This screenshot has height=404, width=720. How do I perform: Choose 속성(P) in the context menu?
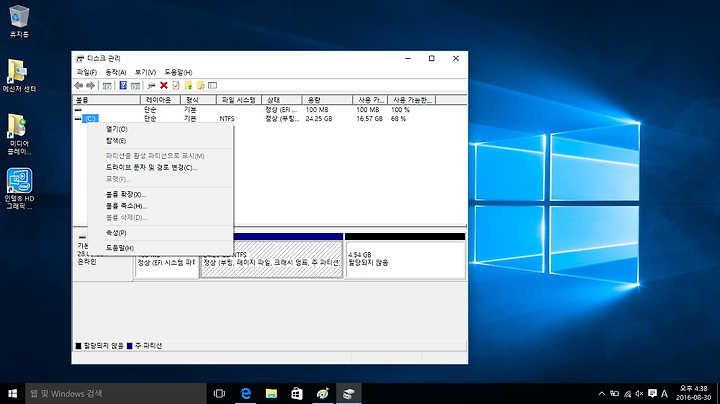coord(160,233)
